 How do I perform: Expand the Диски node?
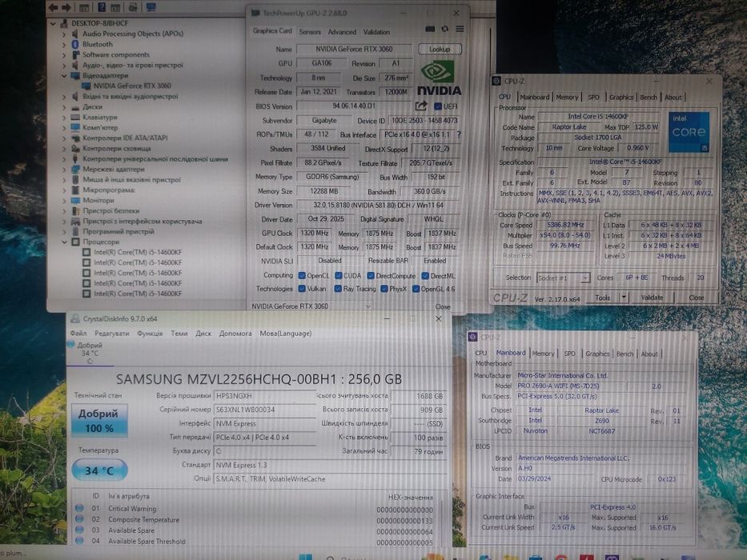tap(64, 106)
